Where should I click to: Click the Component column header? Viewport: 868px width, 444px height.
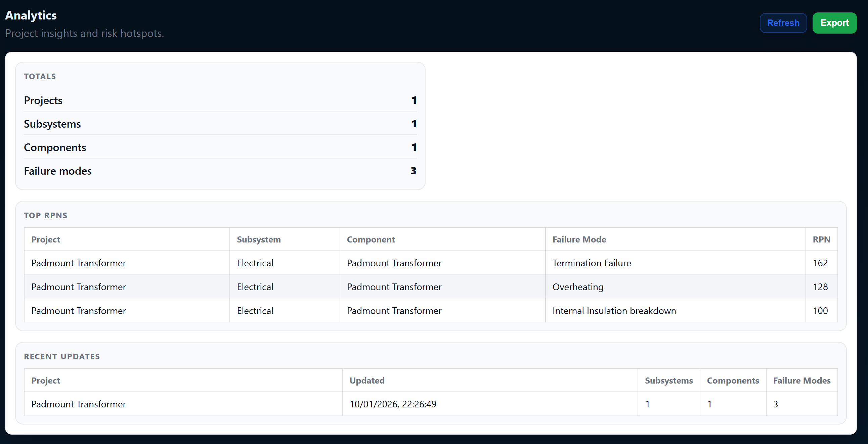(x=371, y=239)
